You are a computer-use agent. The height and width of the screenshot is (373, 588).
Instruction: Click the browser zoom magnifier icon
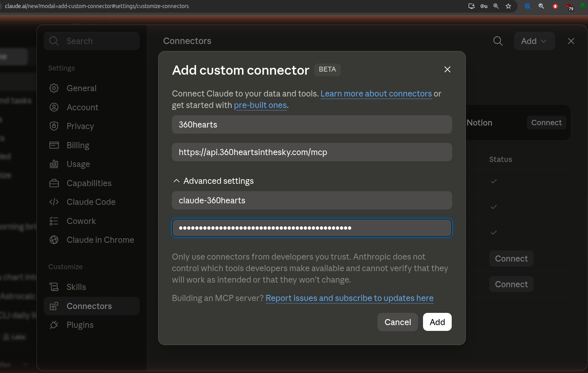(496, 6)
